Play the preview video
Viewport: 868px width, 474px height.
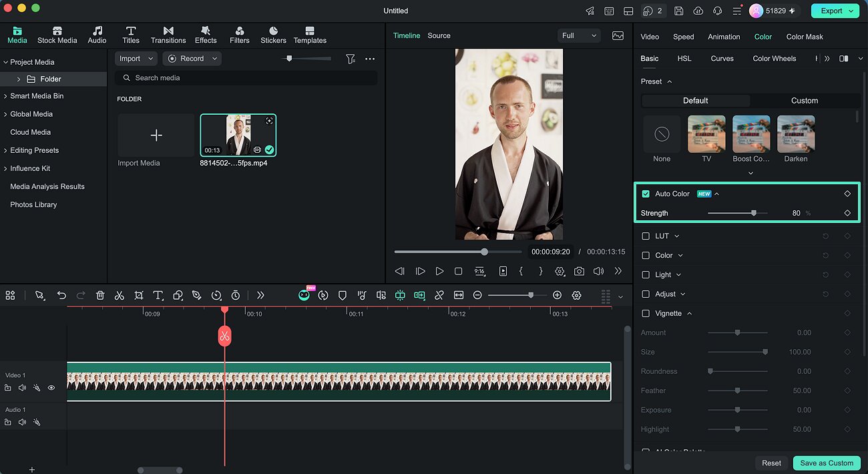click(439, 271)
